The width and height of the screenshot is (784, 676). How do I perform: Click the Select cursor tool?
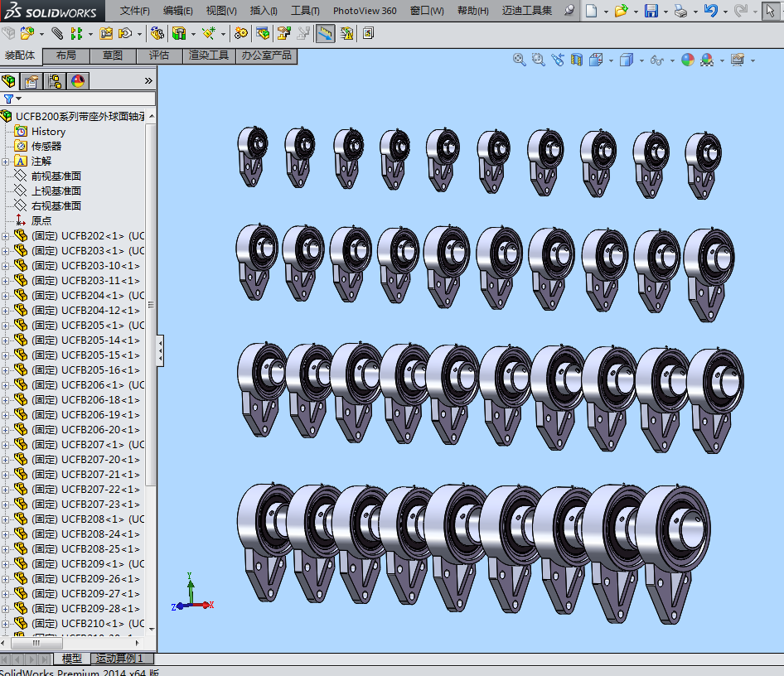(x=770, y=11)
